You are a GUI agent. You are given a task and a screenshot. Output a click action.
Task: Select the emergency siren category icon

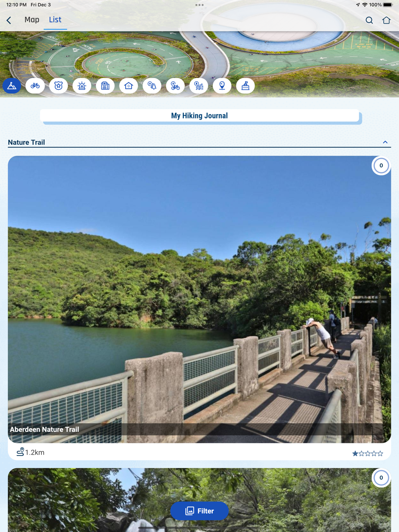click(82, 86)
